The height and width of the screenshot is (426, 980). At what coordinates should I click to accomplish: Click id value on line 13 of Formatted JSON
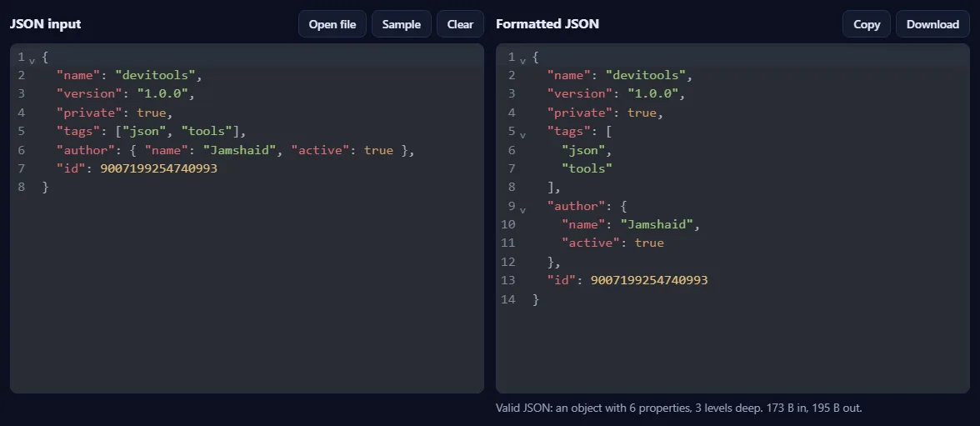tap(649, 280)
